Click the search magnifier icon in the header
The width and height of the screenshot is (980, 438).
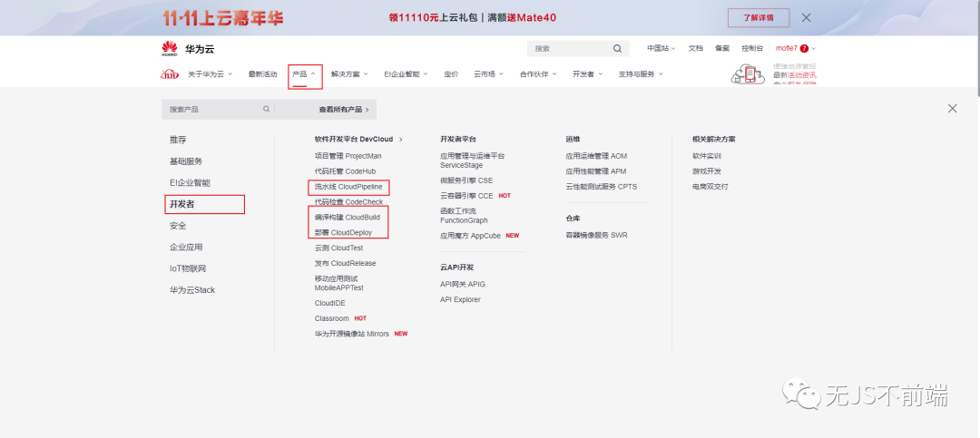tap(618, 49)
